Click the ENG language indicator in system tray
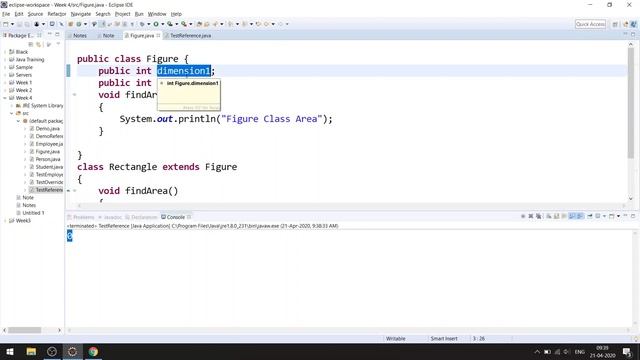 [580, 351]
